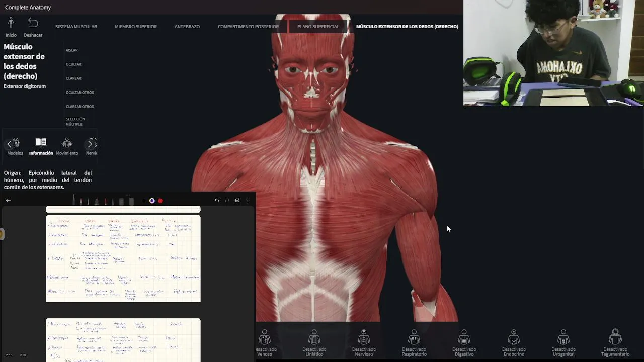Click the 2/6 page indicator
Screen dimensions: 644x362
pos(9,355)
